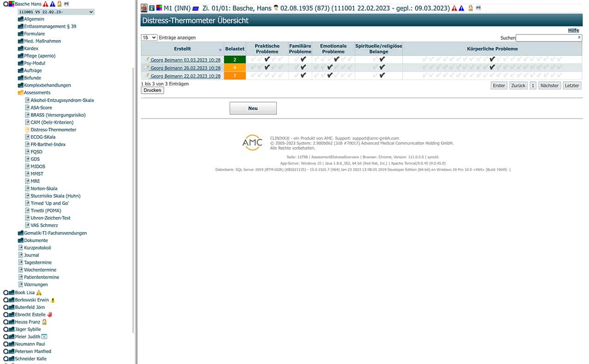This screenshot has height=364, width=589.
Task: Click the magnifier icon before Neumann Paul
Action: click(x=6, y=344)
